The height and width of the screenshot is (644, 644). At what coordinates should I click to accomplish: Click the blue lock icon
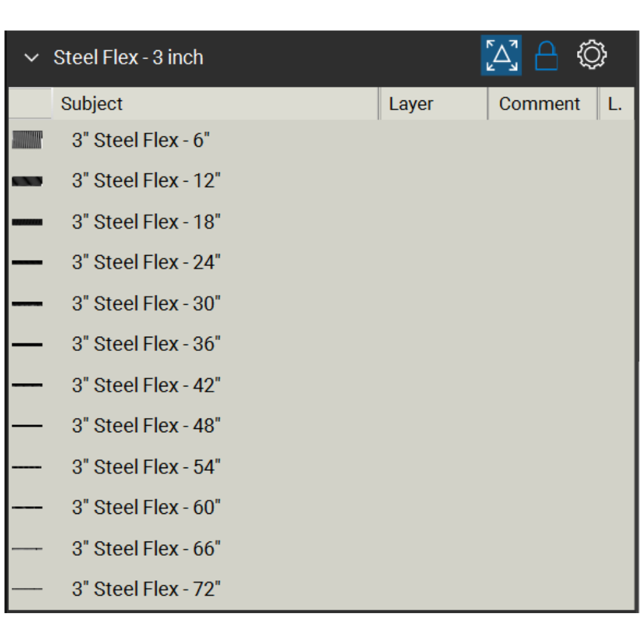tap(546, 57)
